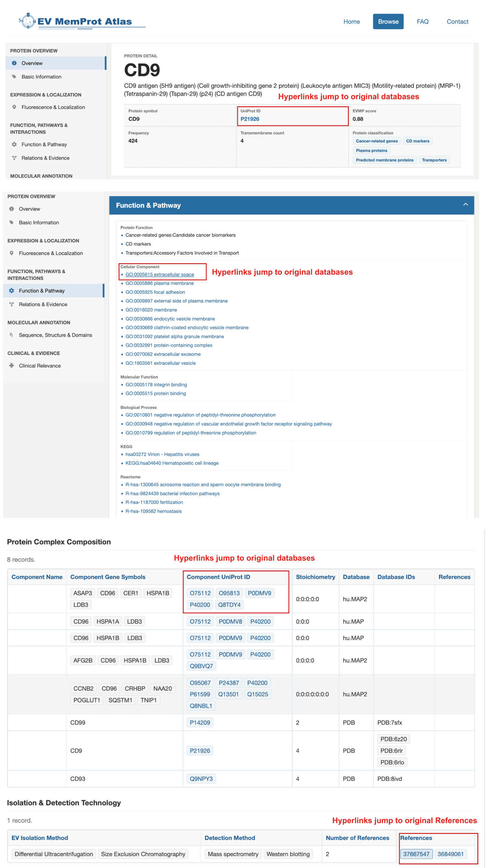This screenshot has width=488, height=868.
Task: Click UniProt ID O95813 tag
Action: click(229, 593)
